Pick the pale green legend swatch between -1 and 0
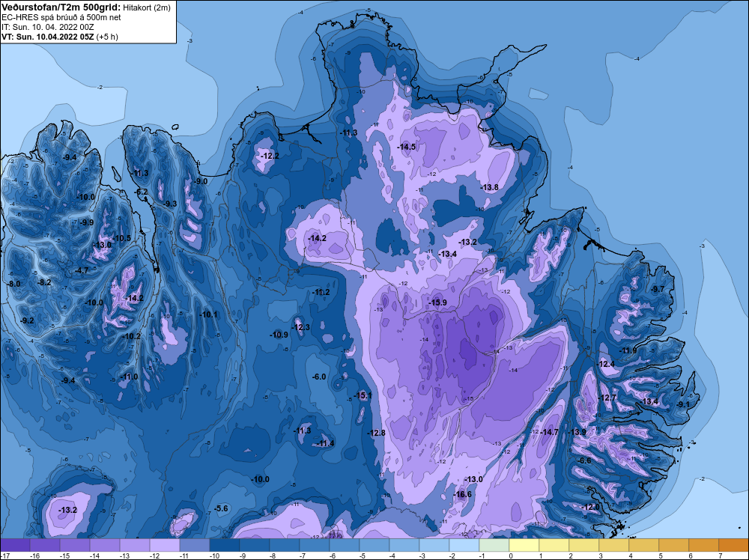The height and width of the screenshot is (560, 749). (494, 545)
